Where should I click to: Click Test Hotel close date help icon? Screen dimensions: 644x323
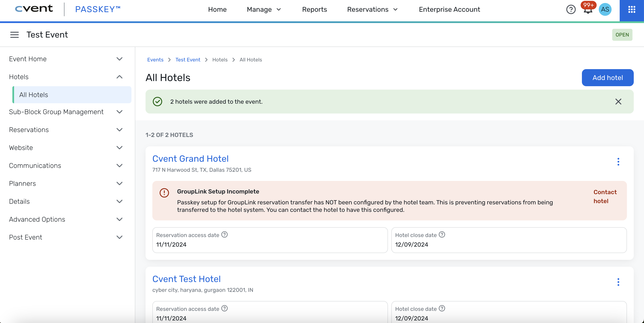pyautogui.click(x=442, y=308)
